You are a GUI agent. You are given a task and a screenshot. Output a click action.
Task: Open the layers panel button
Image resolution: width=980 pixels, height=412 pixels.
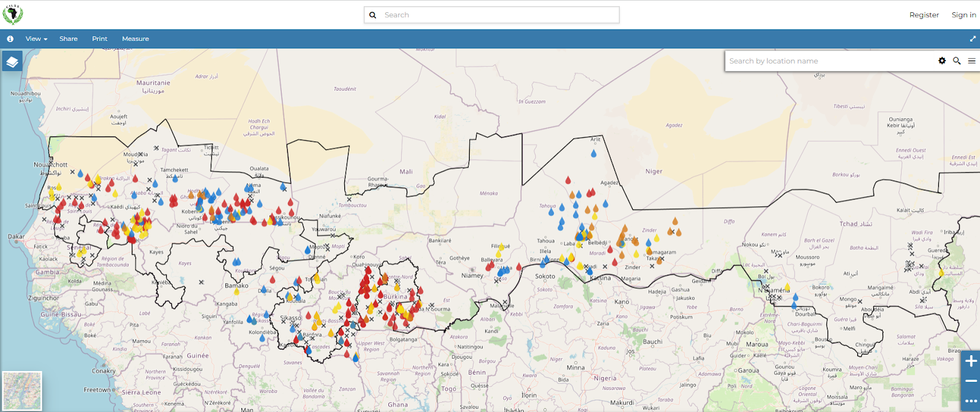(12, 61)
